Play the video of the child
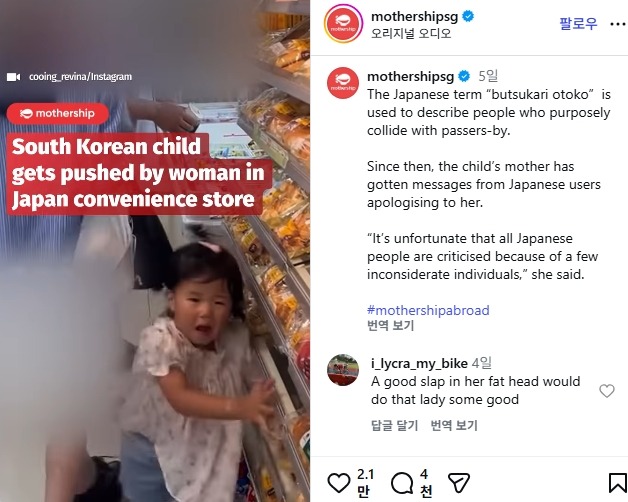628x502 pixels. point(155,251)
